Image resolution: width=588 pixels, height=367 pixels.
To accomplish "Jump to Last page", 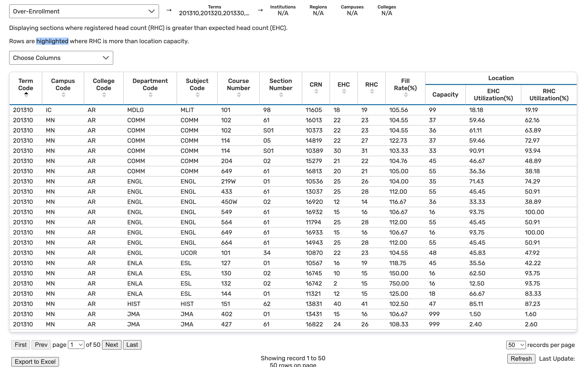I will point(132,345).
